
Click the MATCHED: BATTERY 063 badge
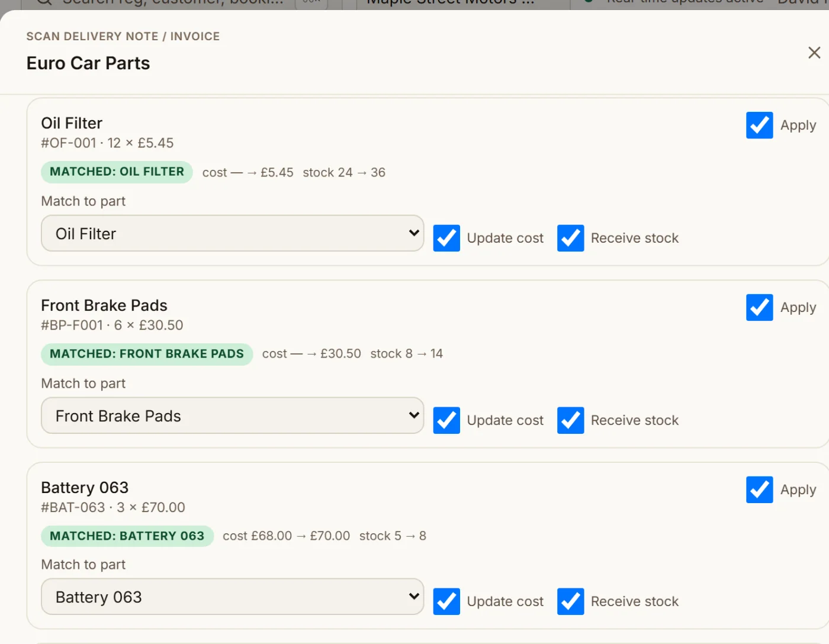click(x=127, y=536)
